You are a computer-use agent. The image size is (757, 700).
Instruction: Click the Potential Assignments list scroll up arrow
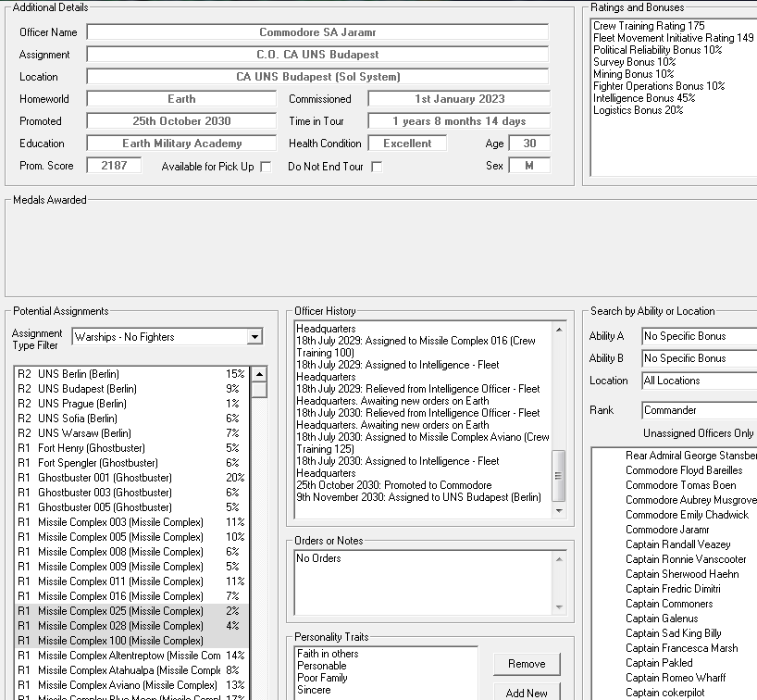tap(259, 374)
